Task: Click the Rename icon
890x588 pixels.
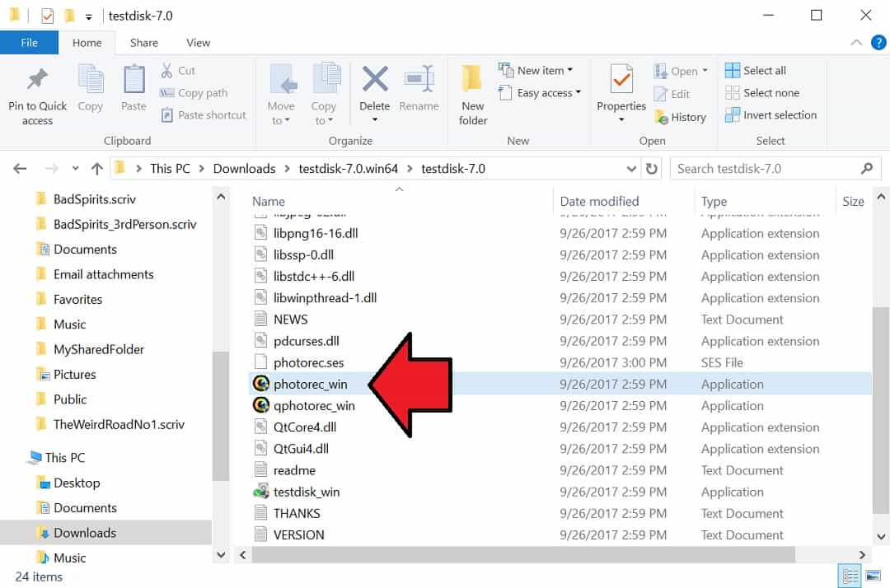Action: point(419,79)
